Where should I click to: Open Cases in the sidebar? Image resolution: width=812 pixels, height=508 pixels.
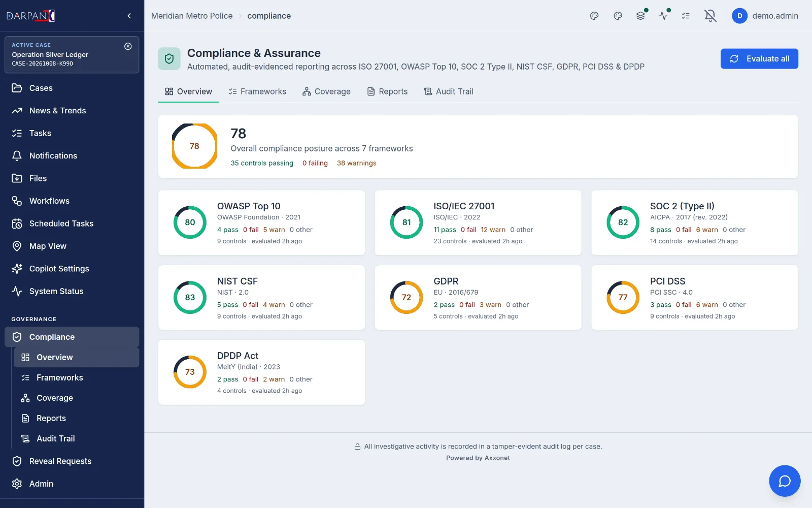72,88
